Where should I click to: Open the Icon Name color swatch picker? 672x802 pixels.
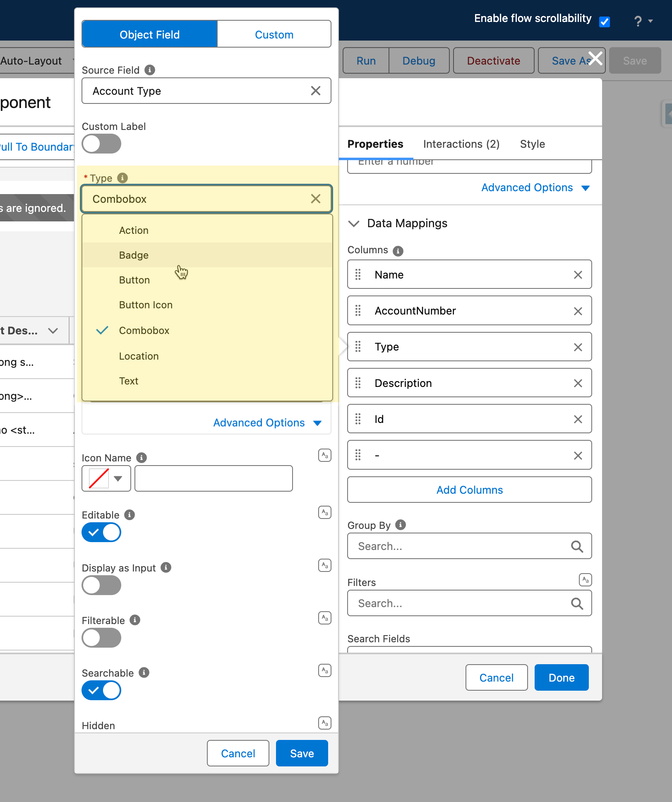pos(106,478)
